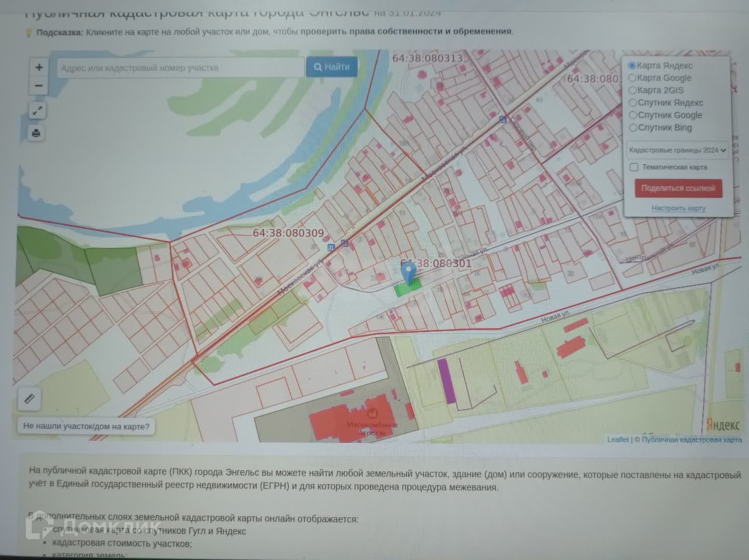This screenshot has height=560, width=749.
Task: Open the ruler measurement tool
Action: pos(29,399)
